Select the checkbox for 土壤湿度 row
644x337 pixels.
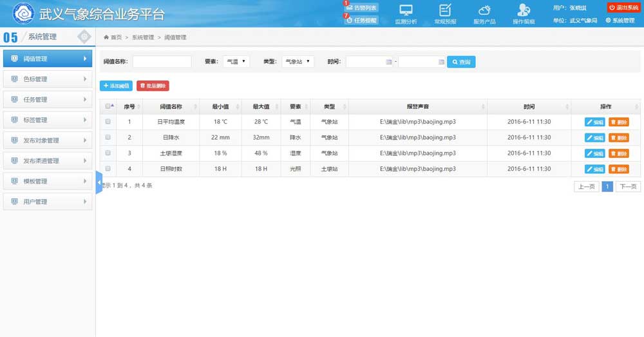pyautogui.click(x=108, y=153)
